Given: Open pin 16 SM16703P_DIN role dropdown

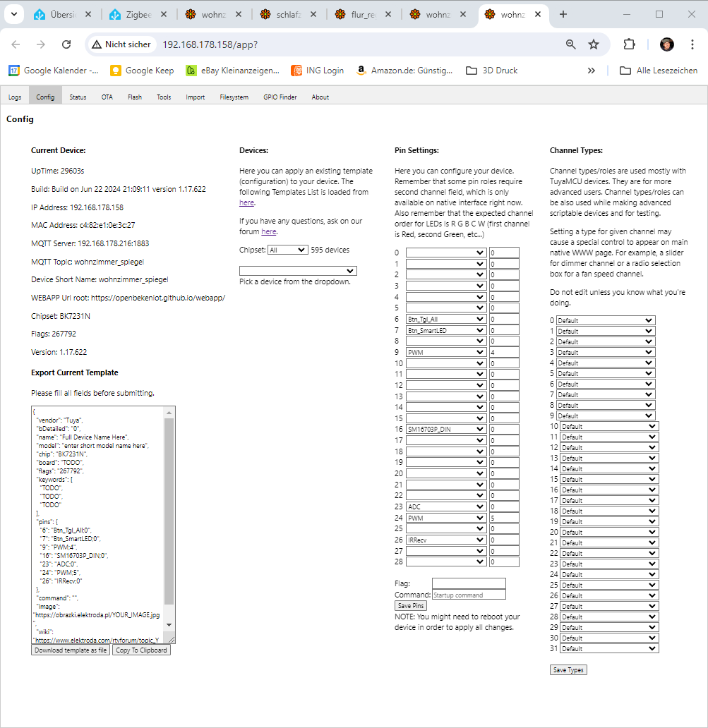Looking at the screenshot, I should pyautogui.click(x=446, y=430).
